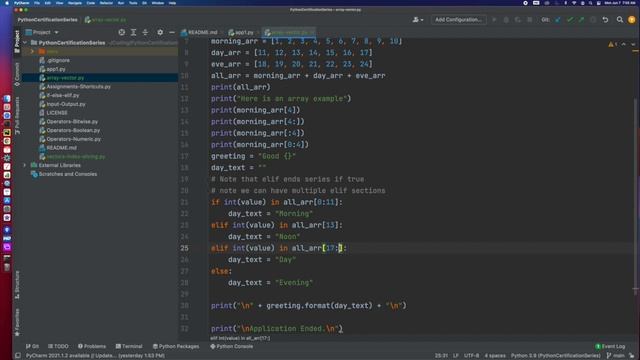
Task: Open .gitignore file in project tree
Action: tap(54, 60)
